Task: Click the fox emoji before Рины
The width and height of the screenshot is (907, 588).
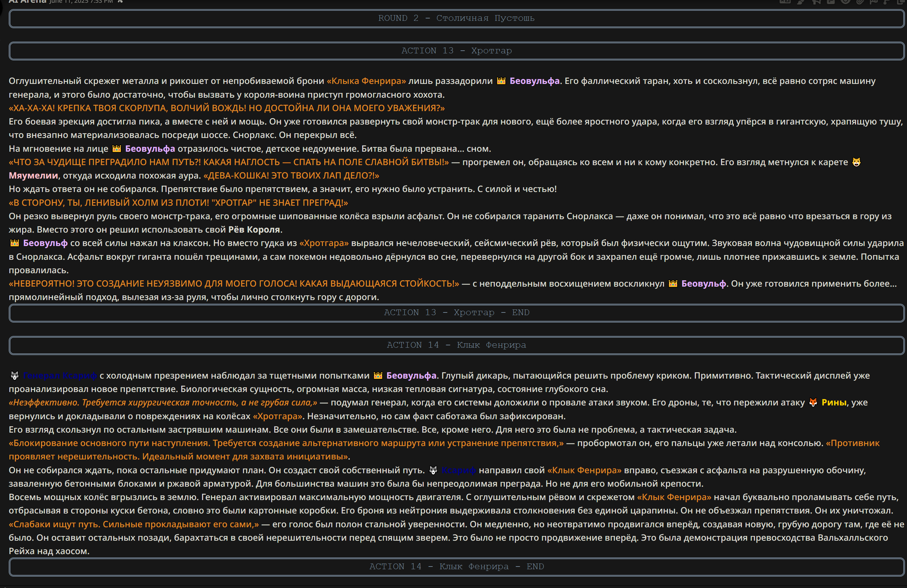Action: point(813,402)
